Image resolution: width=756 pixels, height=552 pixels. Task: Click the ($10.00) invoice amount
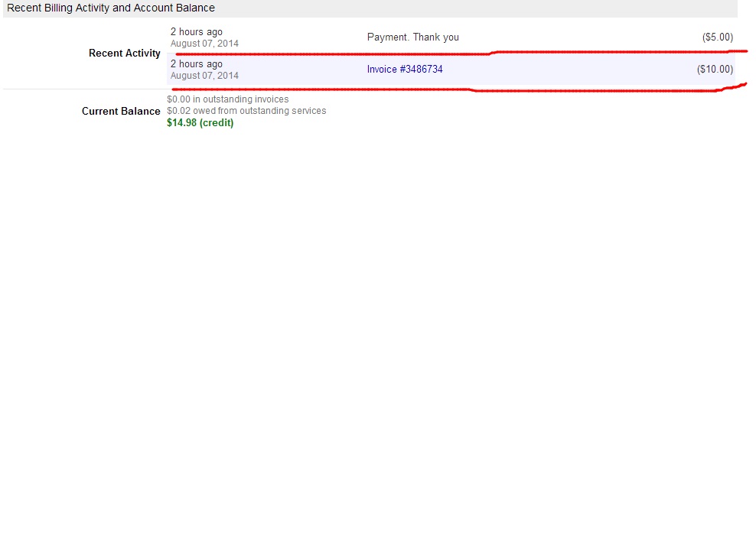(715, 70)
